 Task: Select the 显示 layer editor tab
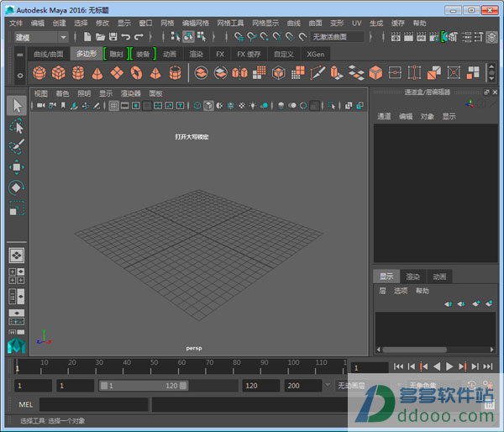pyautogui.click(x=386, y=277)
